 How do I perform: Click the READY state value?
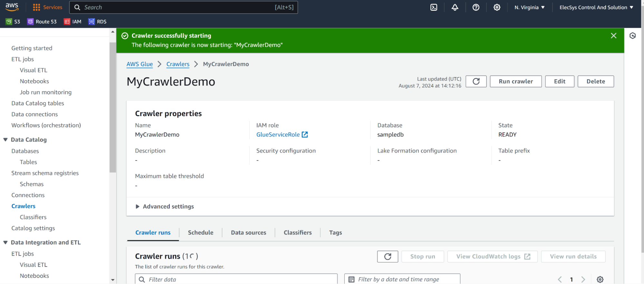click(507, 135)
